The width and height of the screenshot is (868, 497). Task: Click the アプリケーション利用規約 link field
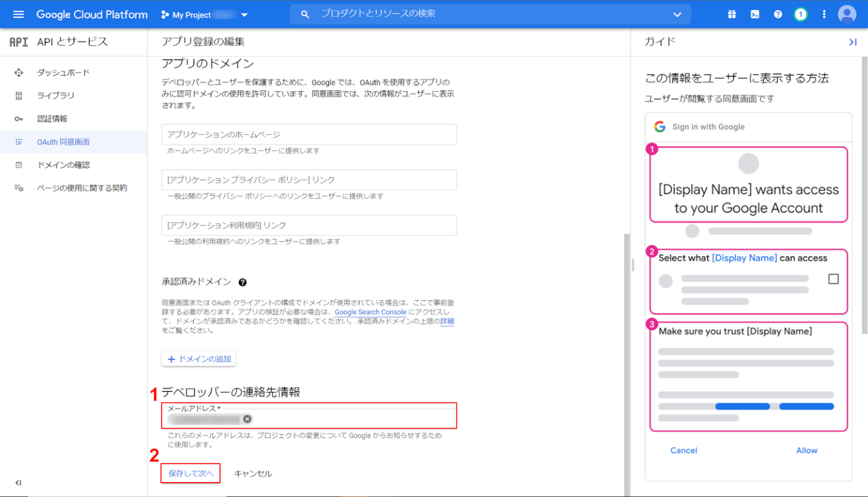309,225
